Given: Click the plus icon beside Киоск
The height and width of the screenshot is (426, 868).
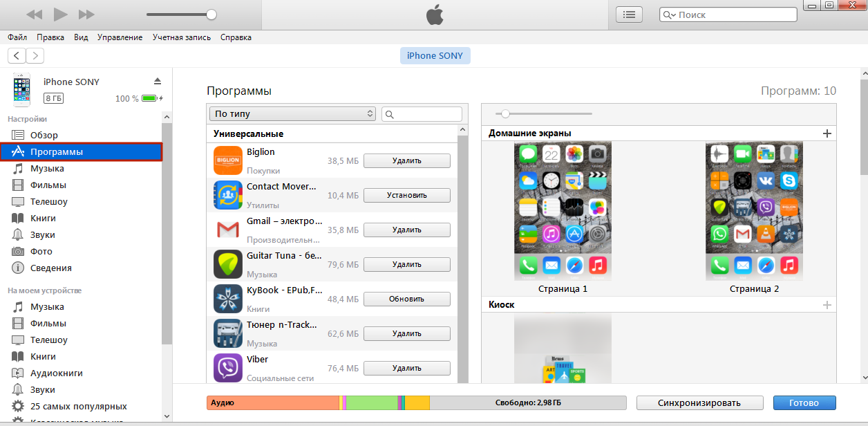Looking at the screenshot, I should [x=827, y=305].
